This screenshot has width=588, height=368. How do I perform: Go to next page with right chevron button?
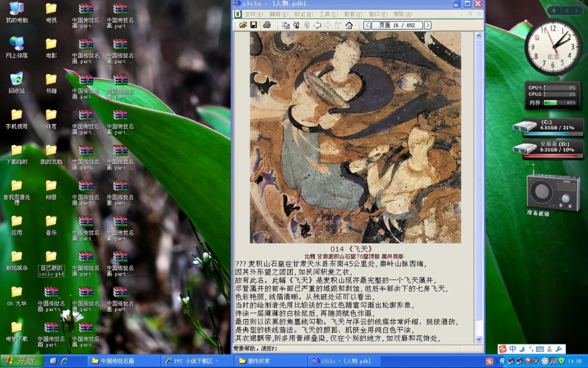tap(427, 25)
